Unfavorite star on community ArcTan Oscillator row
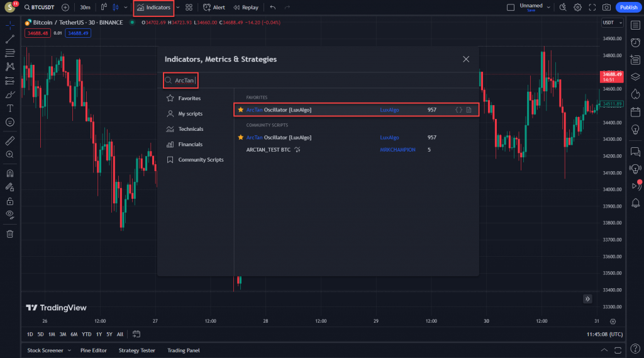Viewport: 644px width, 358px height. point(241,137)
